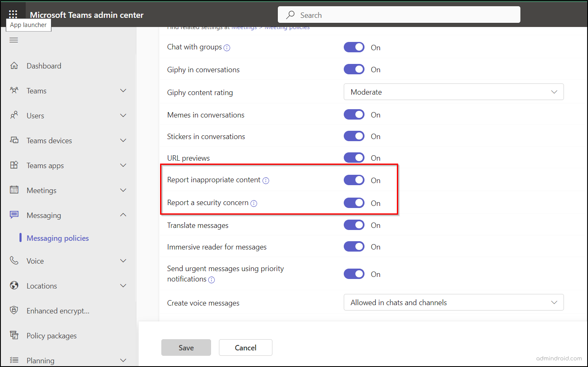Collapse the Messaging section
The width and height of the screenshot is (588, 367).
pos(123,215)
